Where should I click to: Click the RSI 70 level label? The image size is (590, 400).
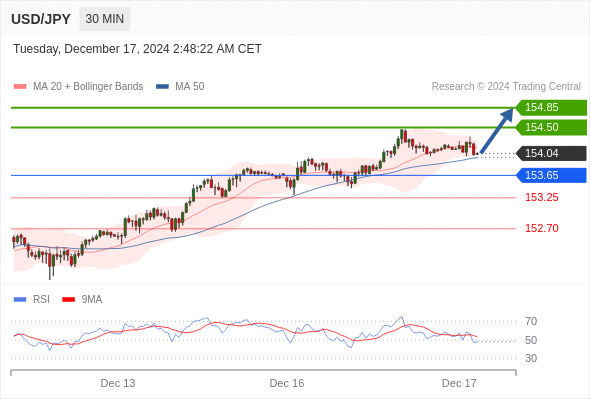(531, 321)
